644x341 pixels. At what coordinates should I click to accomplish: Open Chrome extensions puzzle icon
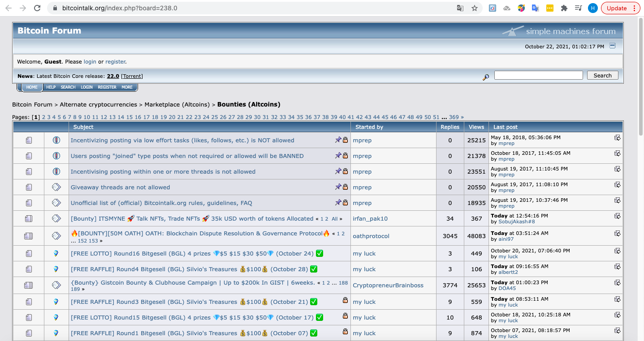coord(564,8)
